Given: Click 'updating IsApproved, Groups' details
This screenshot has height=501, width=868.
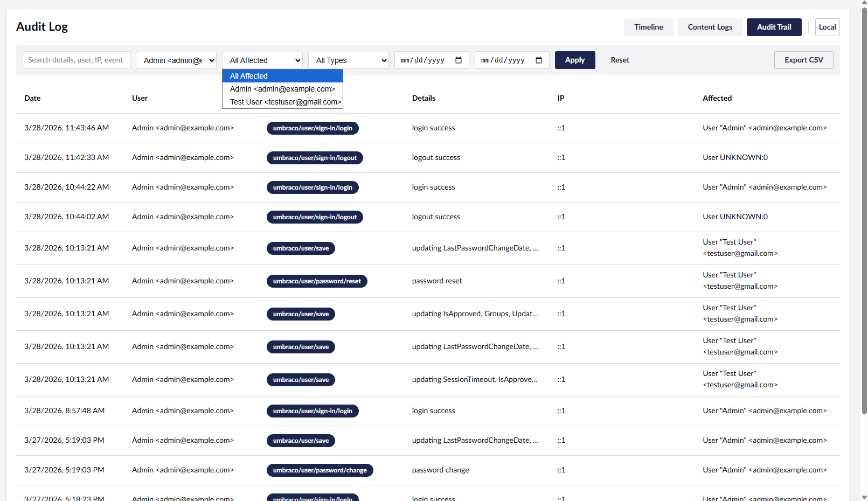Looking at the screenshot, I should click(x=475, y=314).
